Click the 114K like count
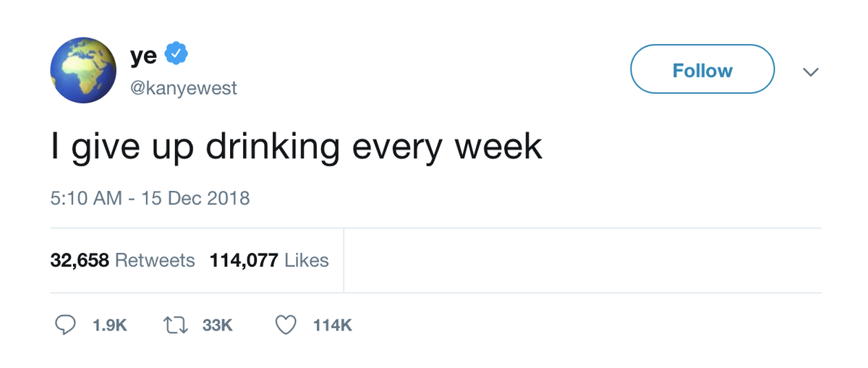868x368 pixels. (x=332, y=326)
